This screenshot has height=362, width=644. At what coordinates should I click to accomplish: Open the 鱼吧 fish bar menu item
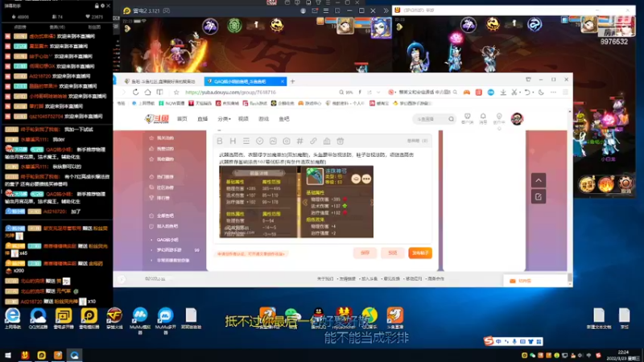tap(284, 119)
